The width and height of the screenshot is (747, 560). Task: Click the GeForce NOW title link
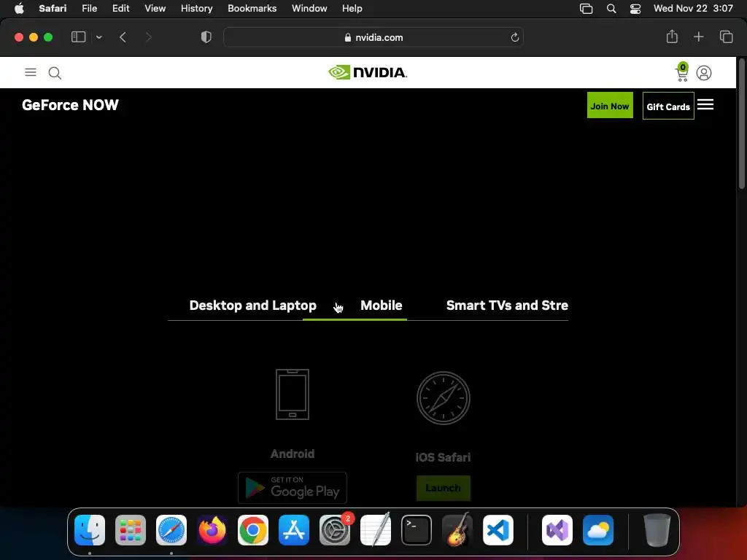70,105
